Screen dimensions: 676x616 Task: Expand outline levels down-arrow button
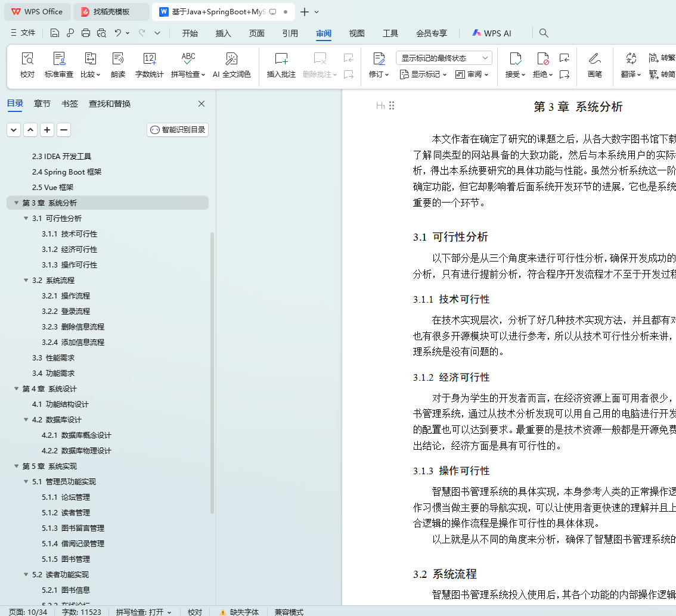[14, 130]
